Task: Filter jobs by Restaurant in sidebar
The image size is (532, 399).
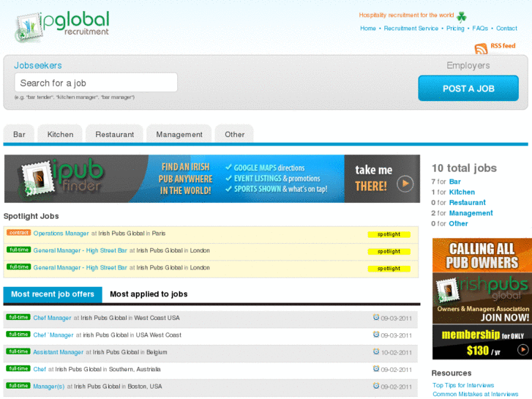Action: pyautogui.click(x=467, y=203)
